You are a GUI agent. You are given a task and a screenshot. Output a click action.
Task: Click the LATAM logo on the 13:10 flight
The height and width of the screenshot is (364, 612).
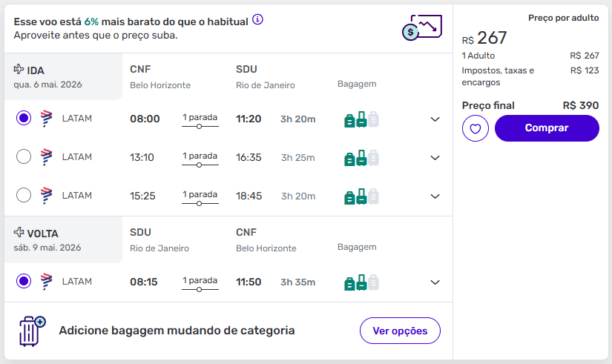(x=46, y=156)
